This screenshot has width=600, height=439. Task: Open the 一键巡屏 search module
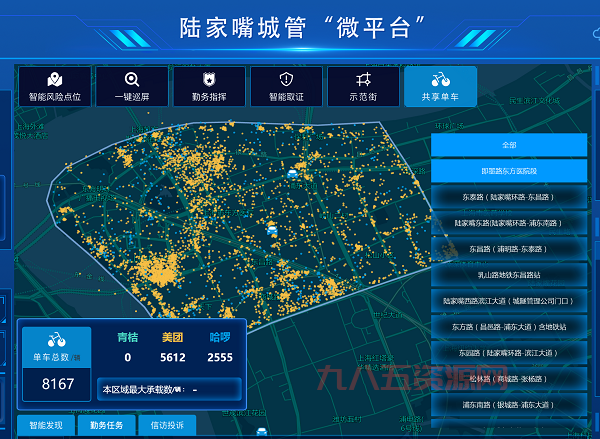132,86
